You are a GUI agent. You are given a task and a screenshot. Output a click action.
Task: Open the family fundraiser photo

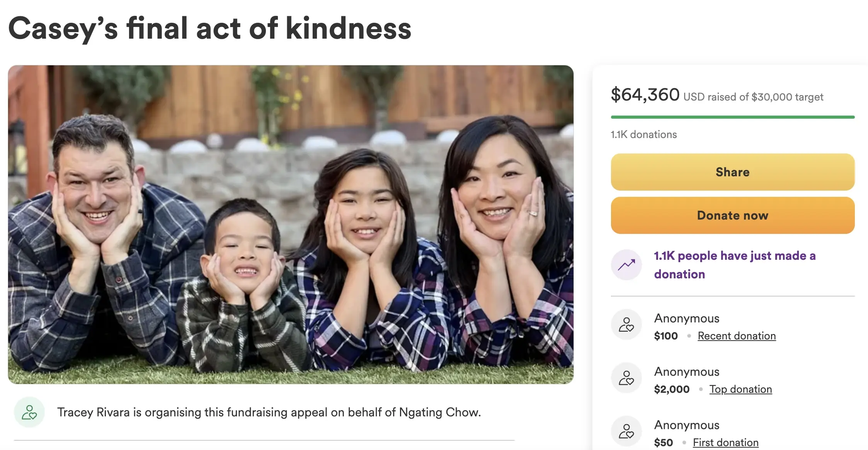291,224
